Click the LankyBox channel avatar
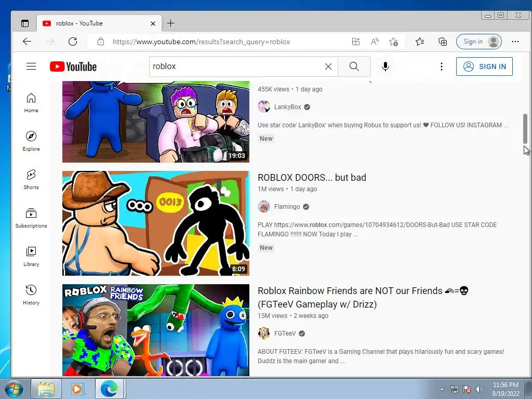 264,107
